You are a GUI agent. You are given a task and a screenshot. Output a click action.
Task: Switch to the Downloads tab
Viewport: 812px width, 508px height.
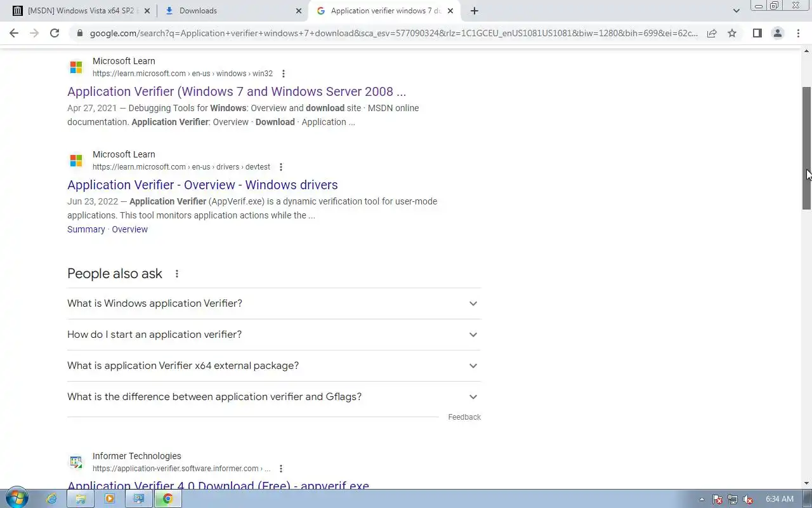(233, 11)
